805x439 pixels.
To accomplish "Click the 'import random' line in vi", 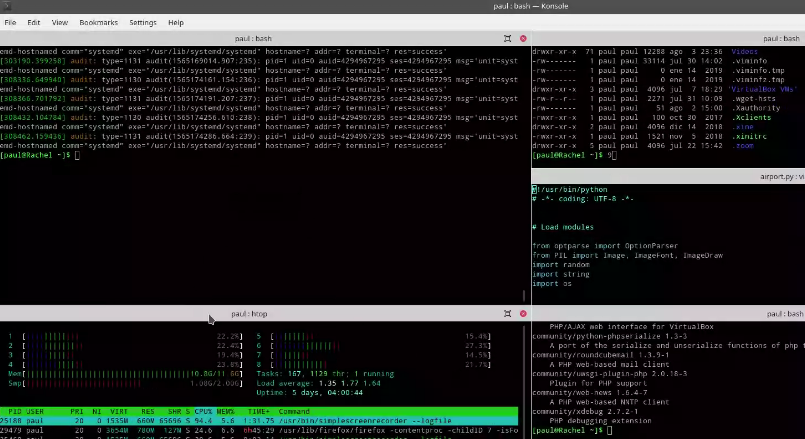I will point(561,265).
